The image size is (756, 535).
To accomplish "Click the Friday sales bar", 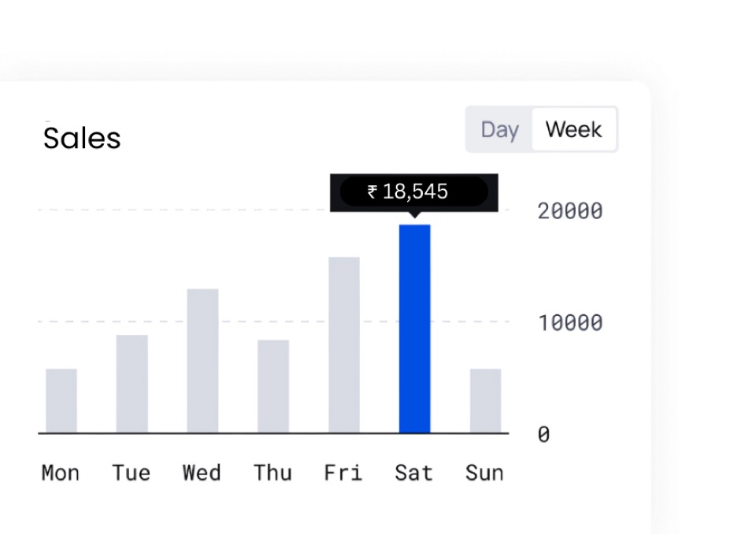I will pos(343,344).
